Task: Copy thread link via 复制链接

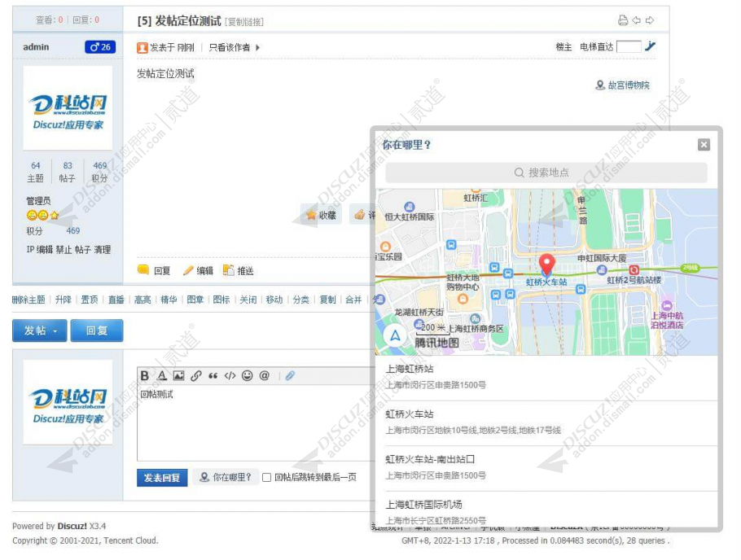Action: (243, 22)
